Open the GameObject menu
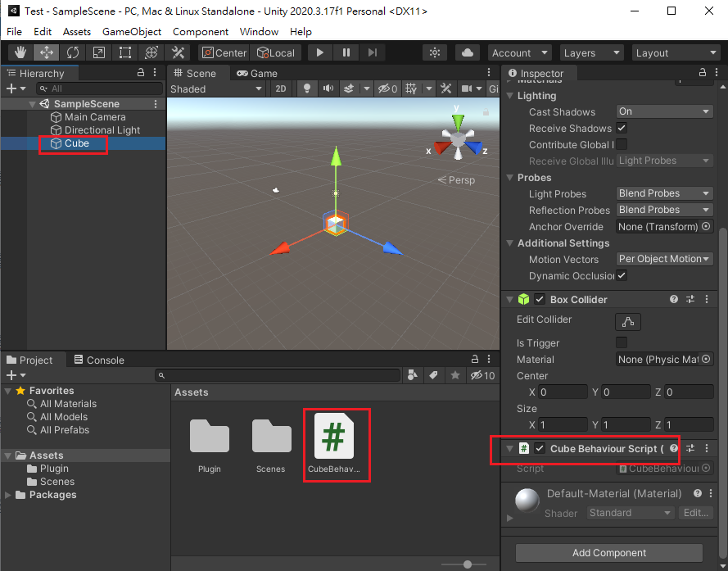The height and width of the screenshot is (571, 728). [131, 31]
